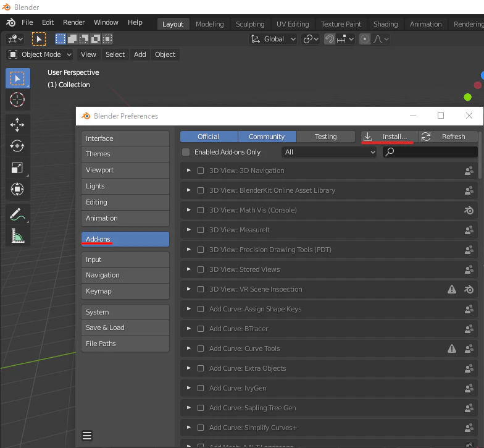Activate the Transform tool
The width and height of the screenshot is (484, 448).
(17, 189)
